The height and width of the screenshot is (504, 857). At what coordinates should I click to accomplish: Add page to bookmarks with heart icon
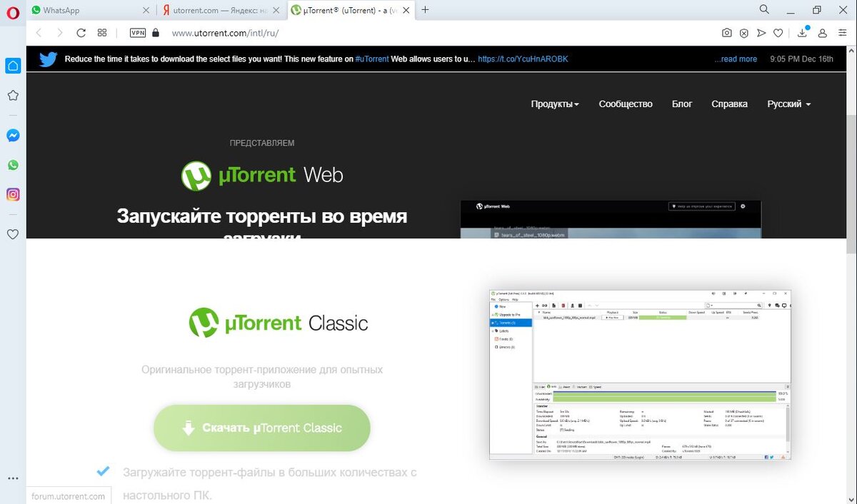pyautogui.click(x=778, y=33)
